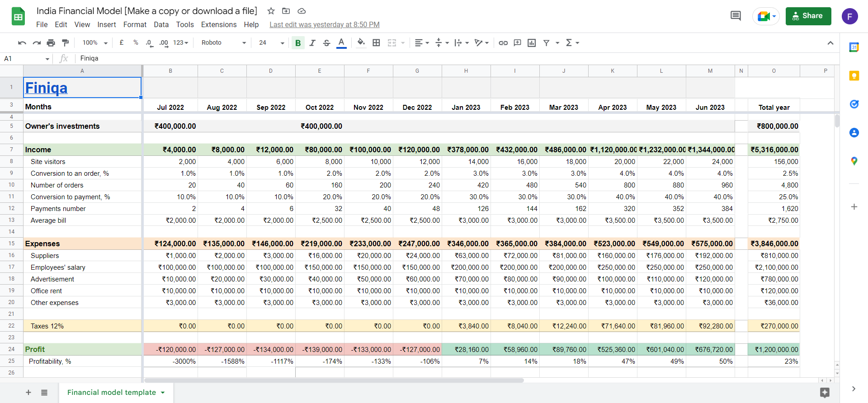Insert a link using toolbar icon
This screenshot has height=403, width=868.
[503, 43]
